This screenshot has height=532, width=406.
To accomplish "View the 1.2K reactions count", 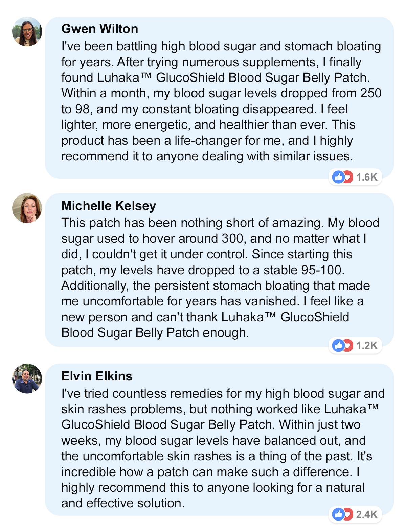I will 367,345.
